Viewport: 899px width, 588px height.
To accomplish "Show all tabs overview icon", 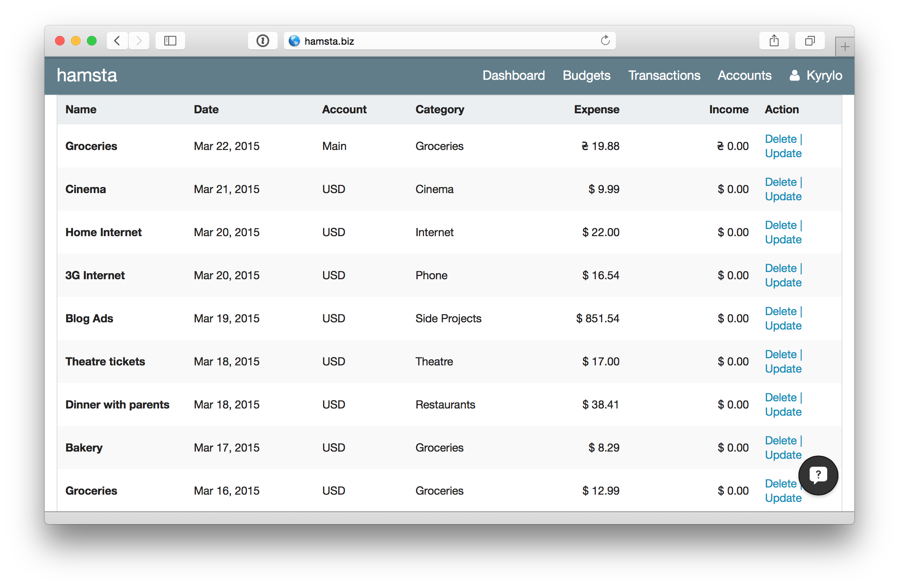I will click(x=810, y=41).
